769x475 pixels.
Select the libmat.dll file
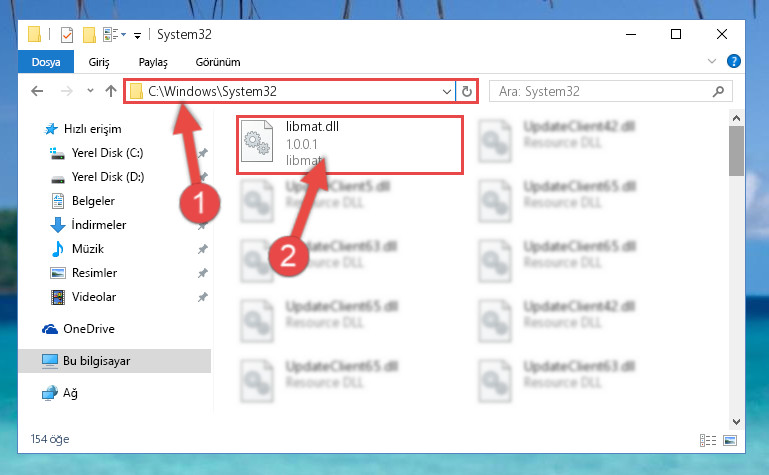tap(350, 145)
